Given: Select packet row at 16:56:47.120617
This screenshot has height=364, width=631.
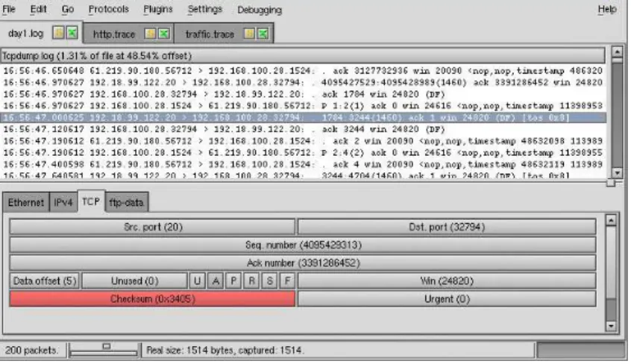Looking at the screenshot, I should coord(304,129).
